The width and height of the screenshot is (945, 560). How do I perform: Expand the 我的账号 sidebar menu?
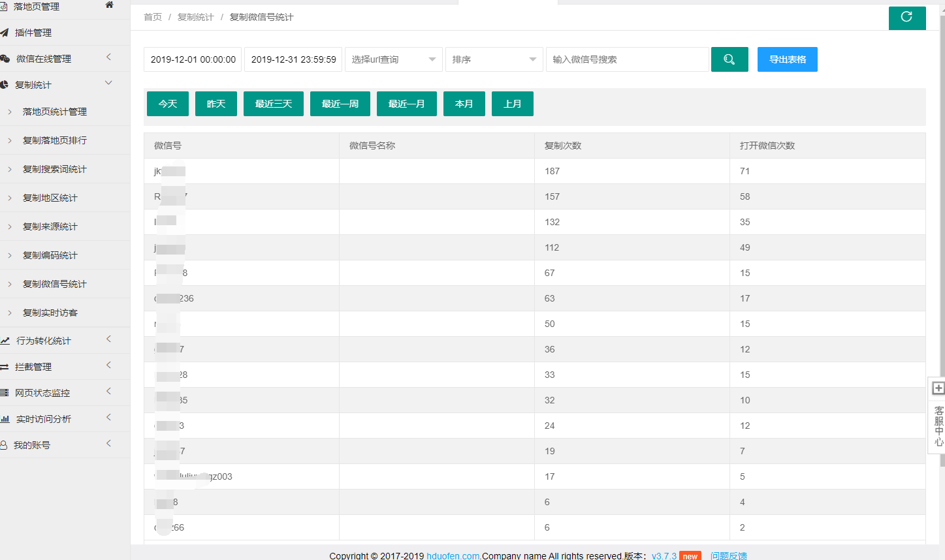(x=65, y=445)
